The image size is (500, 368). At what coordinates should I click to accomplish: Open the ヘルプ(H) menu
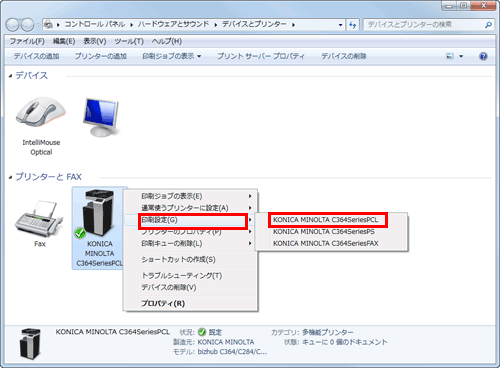click(167, 41)
